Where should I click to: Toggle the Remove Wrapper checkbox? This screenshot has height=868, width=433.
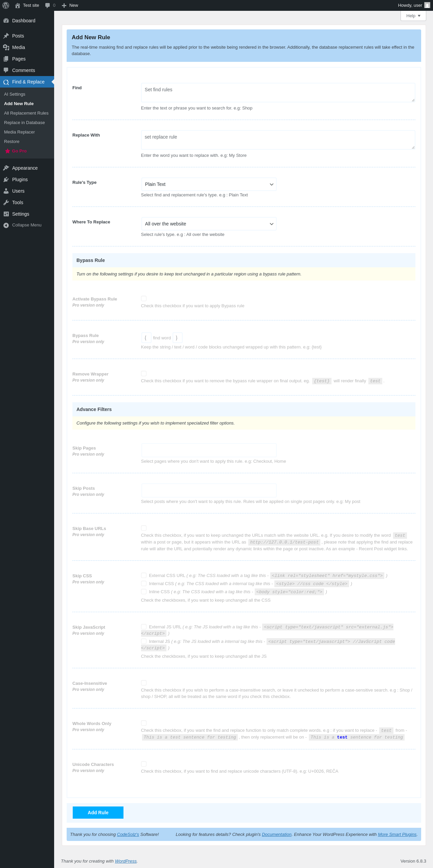[144, 373]
